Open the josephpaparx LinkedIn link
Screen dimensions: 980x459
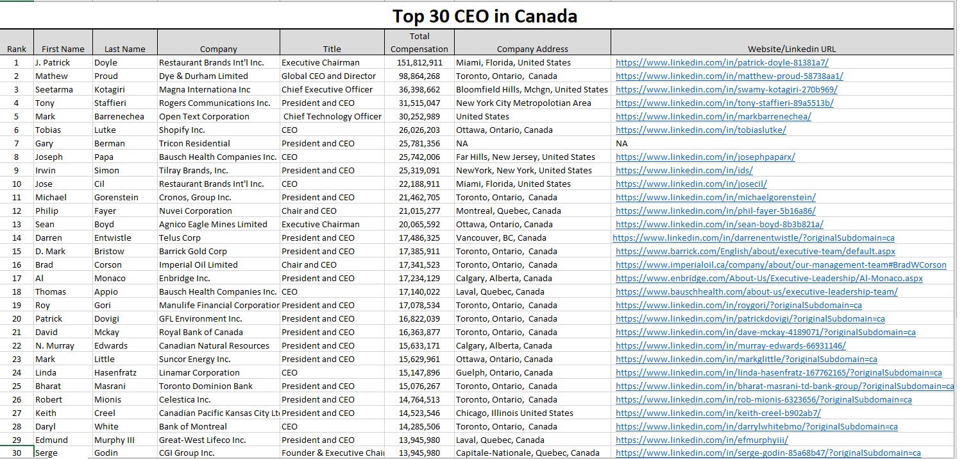(x=705, y=157)
